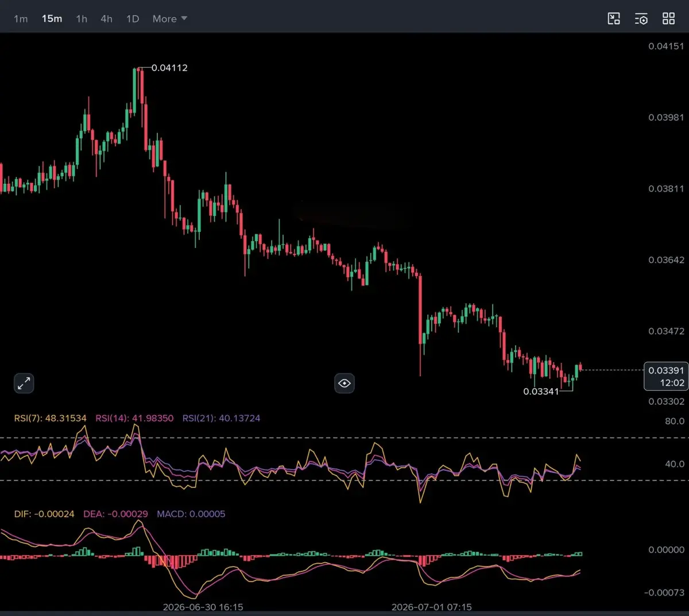
Task: Open the More timeframes dropdown
Action: pyautogui.click(x=170, y=19)
